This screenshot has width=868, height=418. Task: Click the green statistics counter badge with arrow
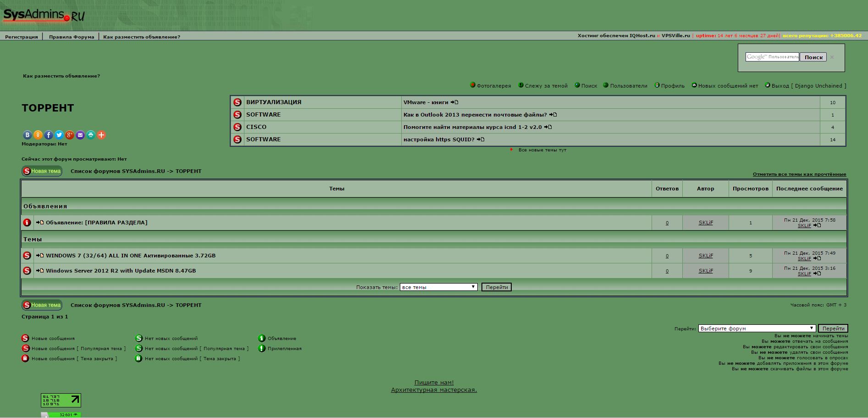tap(61, 400)
